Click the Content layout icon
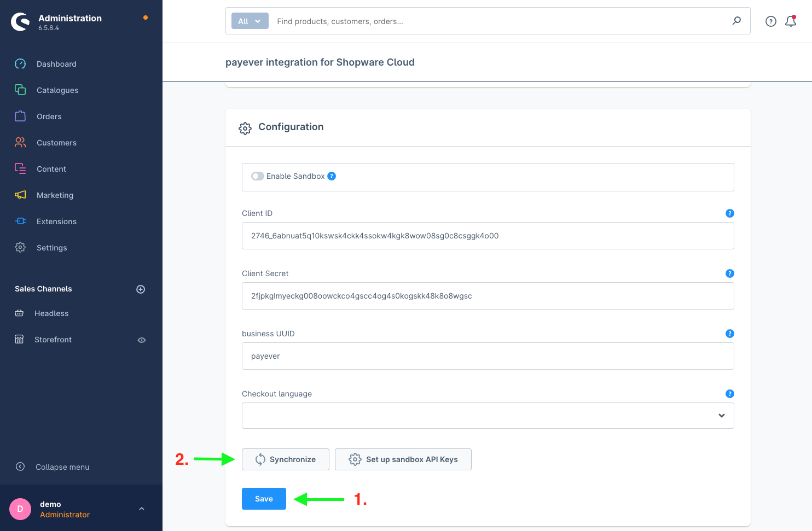The width and height of the screenshot is (812, 531). 20,168
